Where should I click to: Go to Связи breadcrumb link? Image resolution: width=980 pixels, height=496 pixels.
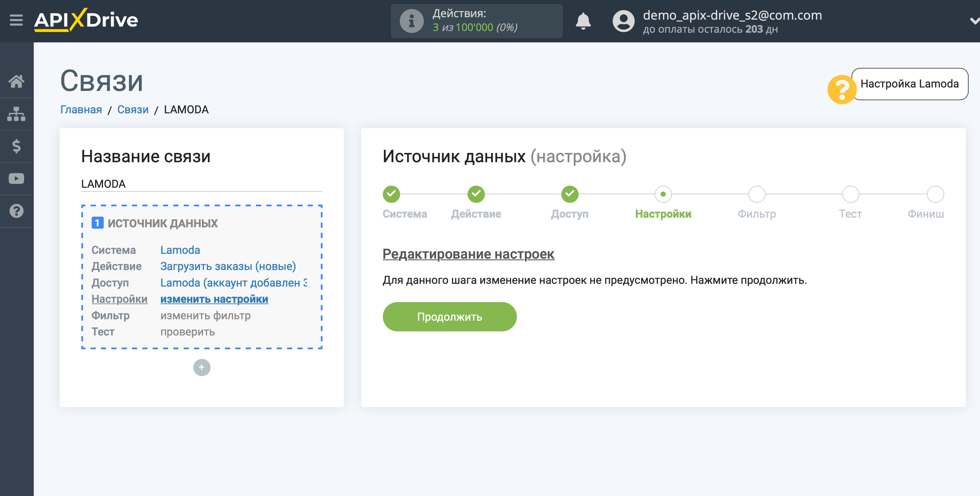pos(133,110)
